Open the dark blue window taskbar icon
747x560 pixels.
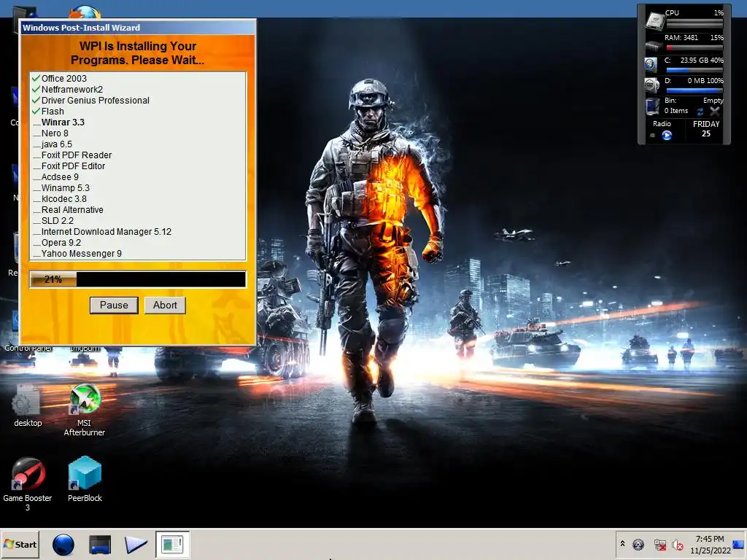pos(100,545)
